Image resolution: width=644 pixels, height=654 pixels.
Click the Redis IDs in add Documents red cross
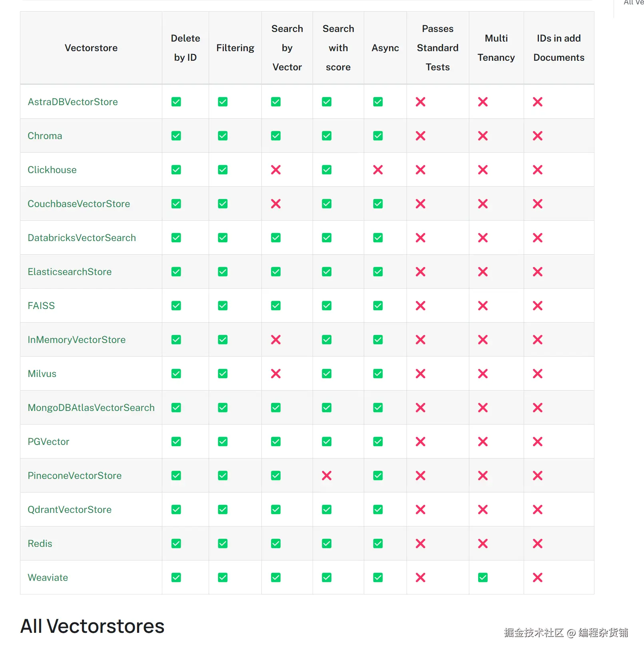(537, 544)
